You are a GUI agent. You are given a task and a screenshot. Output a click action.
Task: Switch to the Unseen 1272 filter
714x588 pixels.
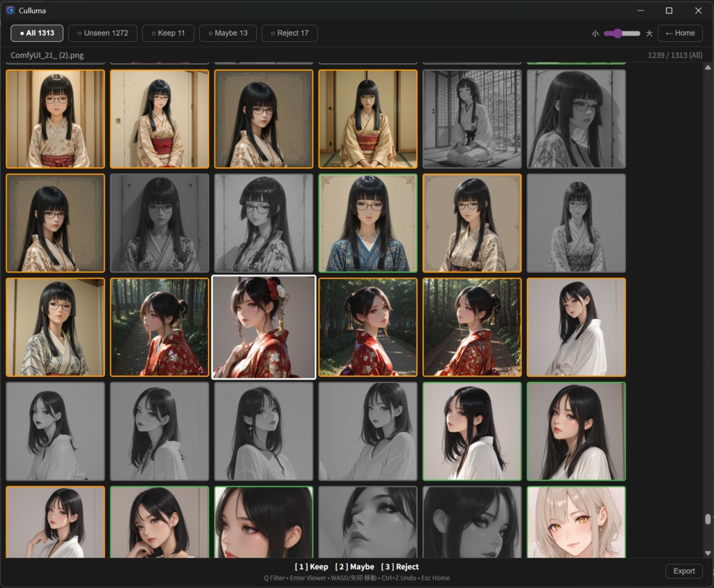(x=103, y=33)
